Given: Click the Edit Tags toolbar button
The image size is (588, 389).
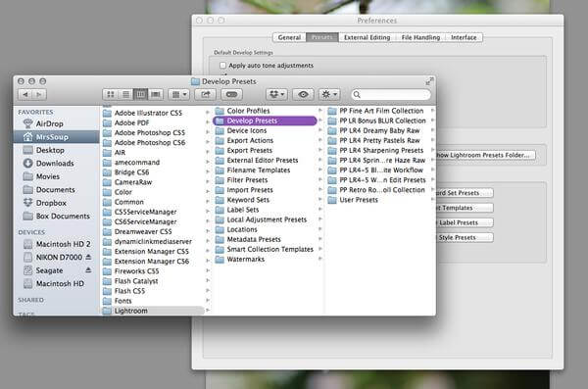Looking at the screenshot, I should pos(231,94).
